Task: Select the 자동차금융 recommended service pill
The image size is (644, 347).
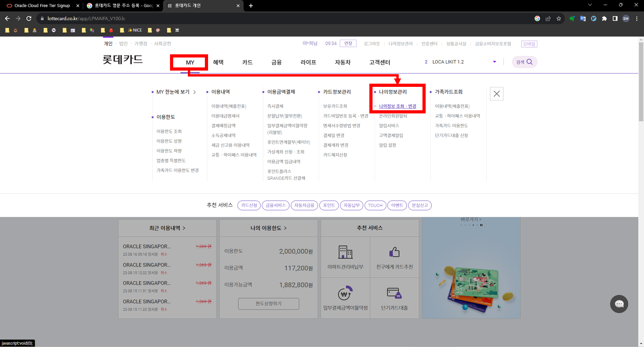Action: point(304,205)
